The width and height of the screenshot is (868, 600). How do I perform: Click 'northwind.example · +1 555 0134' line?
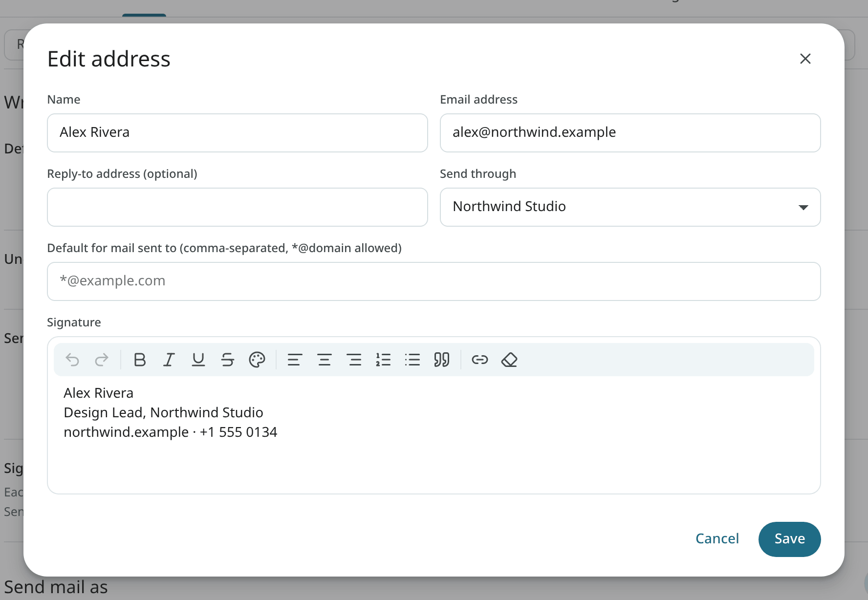coord(170,432)
